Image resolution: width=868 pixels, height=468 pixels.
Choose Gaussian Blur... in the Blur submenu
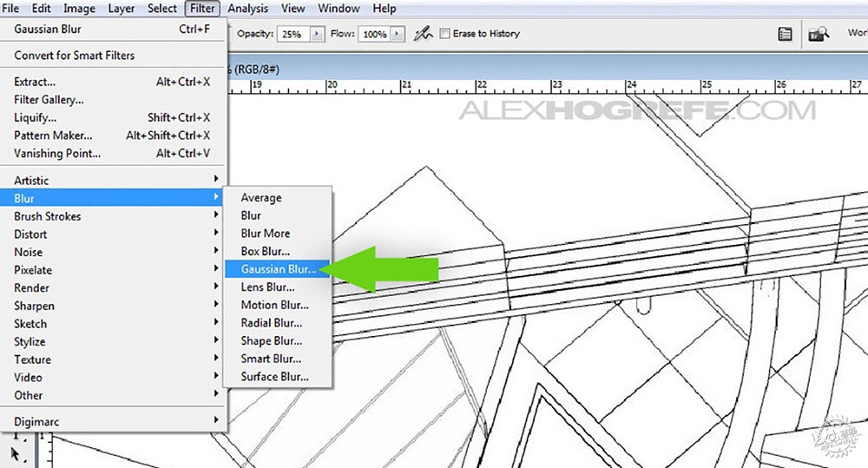[x=278, y=269]
